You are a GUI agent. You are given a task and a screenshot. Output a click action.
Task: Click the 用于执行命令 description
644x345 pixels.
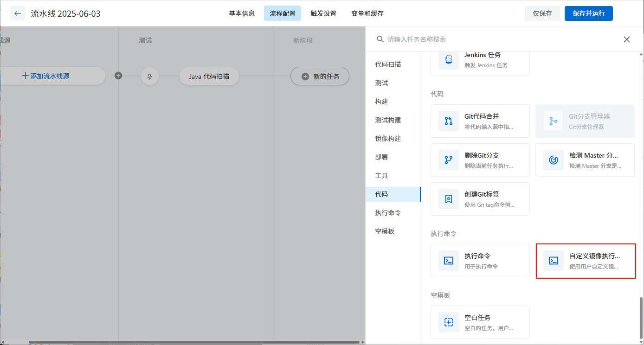point(481,267)
